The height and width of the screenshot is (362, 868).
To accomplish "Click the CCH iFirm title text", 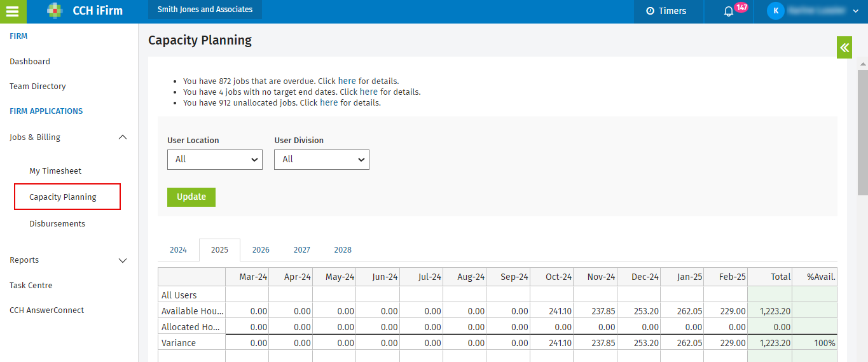I will pyautogui.click(x=98, y=11).
